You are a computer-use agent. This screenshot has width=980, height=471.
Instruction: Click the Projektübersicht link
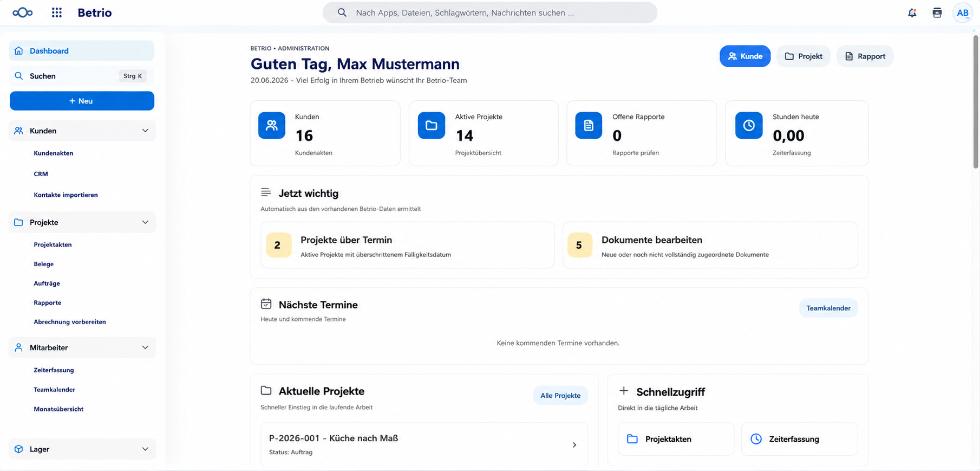coord(478,153)
